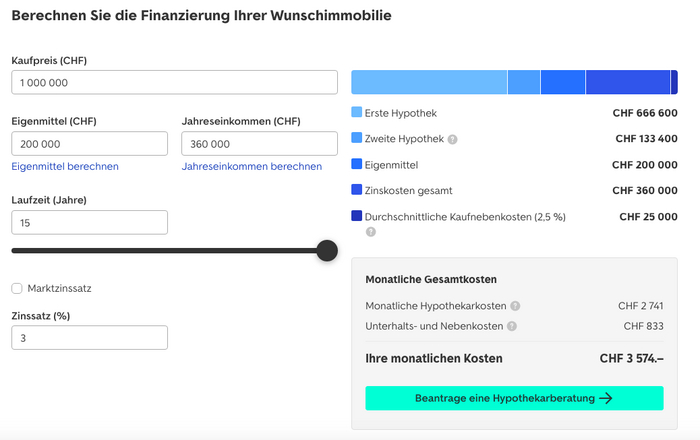The height and width of the screenshot is (440, 700).
Task: Click the Eigenmittel amount field
Action: (89, 143)
